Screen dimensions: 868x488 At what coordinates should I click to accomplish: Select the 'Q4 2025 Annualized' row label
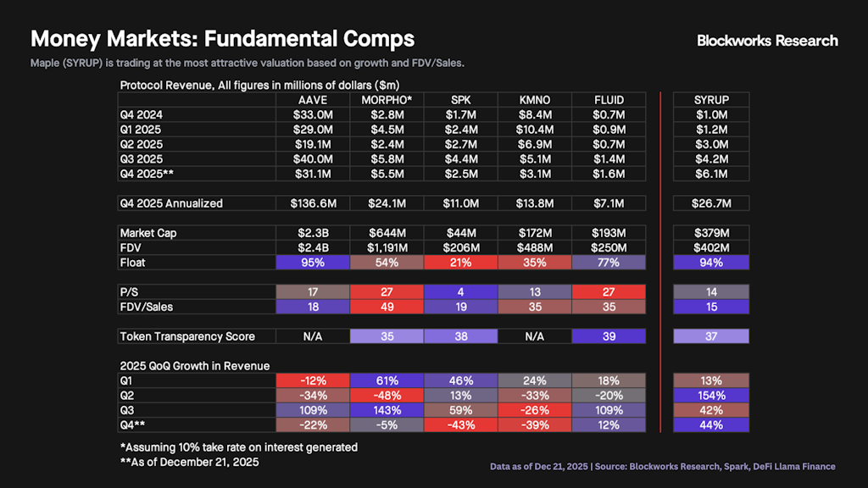pyautogui.click(x=171, y=203)
